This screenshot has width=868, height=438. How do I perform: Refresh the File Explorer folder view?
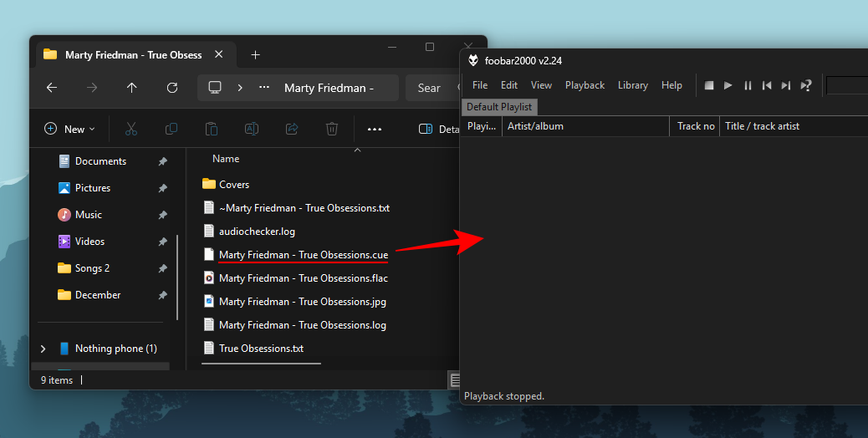pyautogui.click(x=172, y=88)
